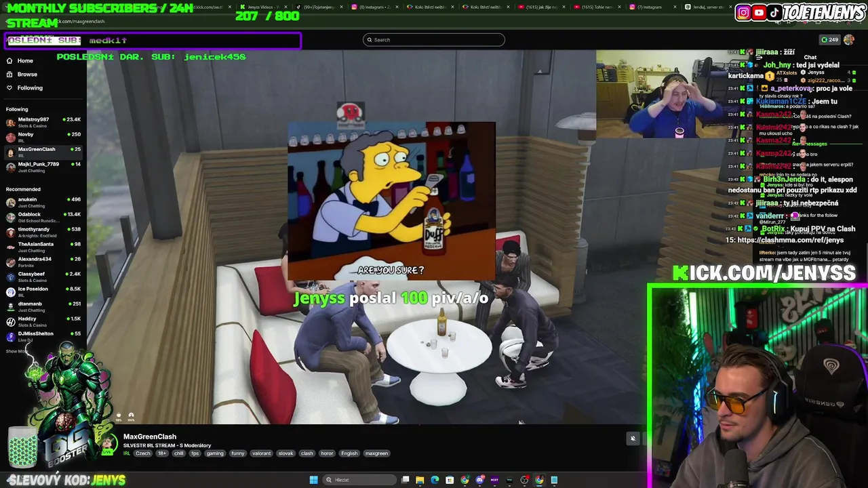Select the horor tag
The height and width of the screenshot is (488, 868).
tap(327, 453)
